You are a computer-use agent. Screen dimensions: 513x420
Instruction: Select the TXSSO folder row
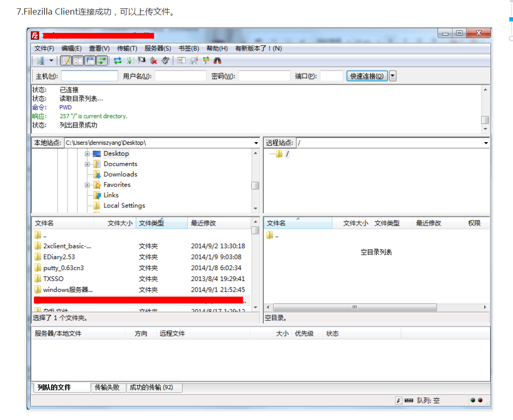pyautogui.click(x=141, y=278)
